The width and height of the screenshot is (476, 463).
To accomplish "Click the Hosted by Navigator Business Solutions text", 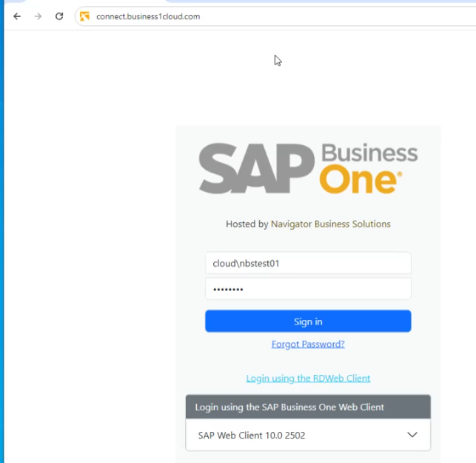I will (x=308, y=224).
